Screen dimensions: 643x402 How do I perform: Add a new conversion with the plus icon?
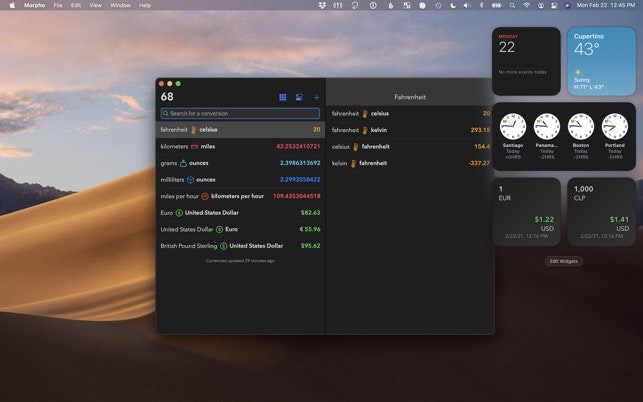(x=316, y=98)
